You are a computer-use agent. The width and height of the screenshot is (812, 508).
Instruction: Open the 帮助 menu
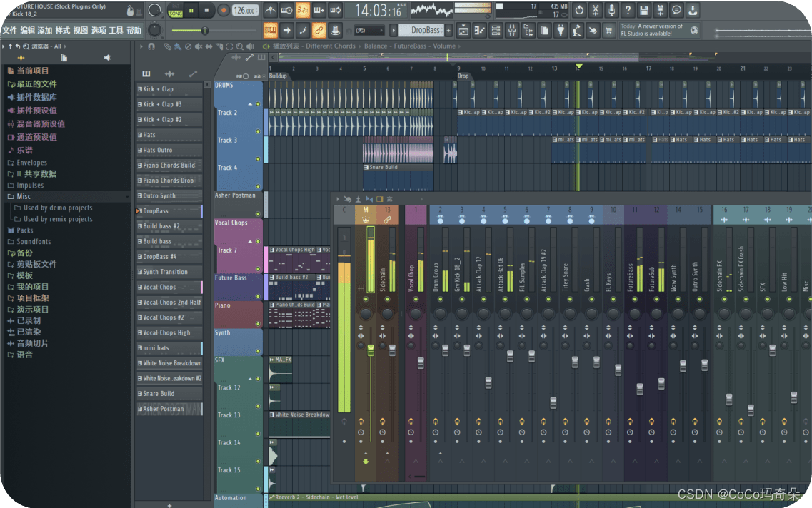(134, 31)
